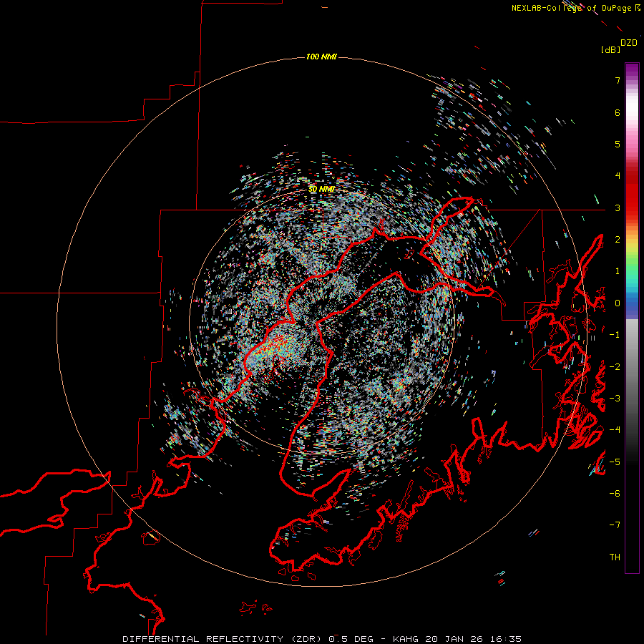Click the 16:35 timestamp in caption

click(504, 639)
